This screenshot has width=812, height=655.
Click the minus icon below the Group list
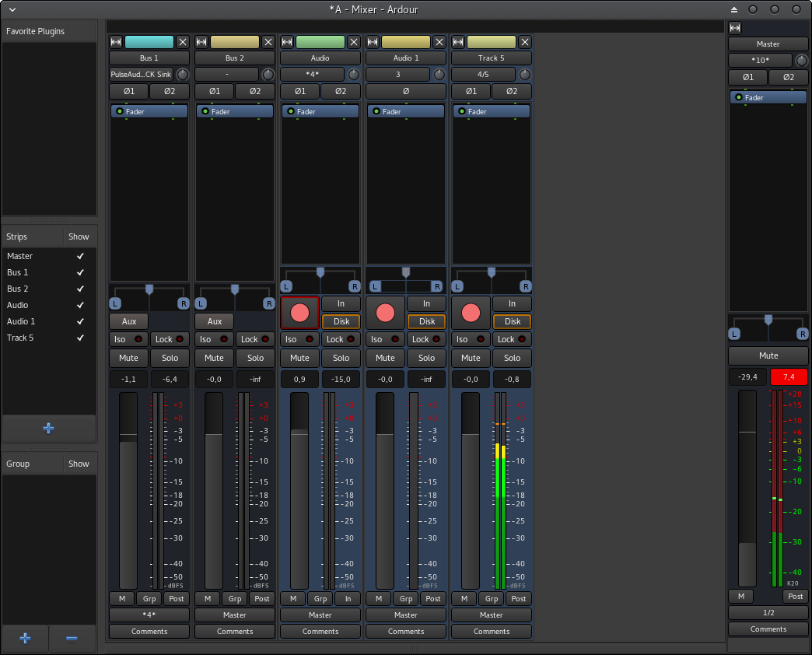click(72, 638)
